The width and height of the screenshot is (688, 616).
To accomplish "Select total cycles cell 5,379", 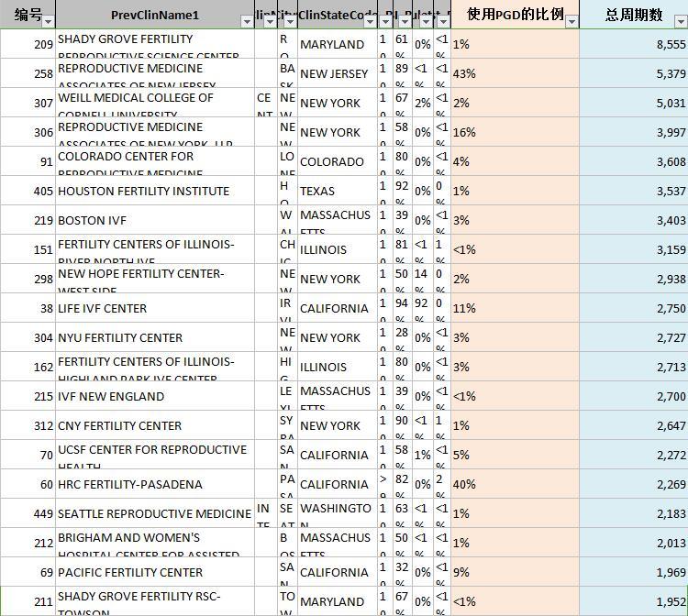I will [634, 73].
